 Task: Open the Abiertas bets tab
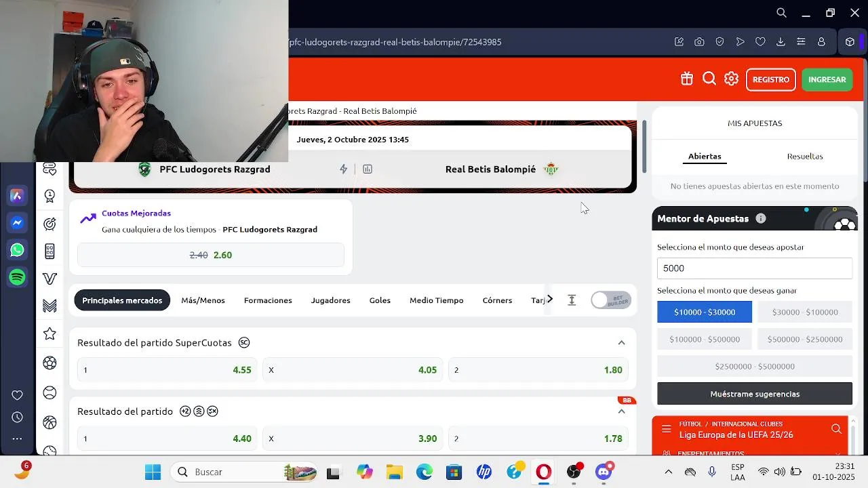[x=705, y=156]
